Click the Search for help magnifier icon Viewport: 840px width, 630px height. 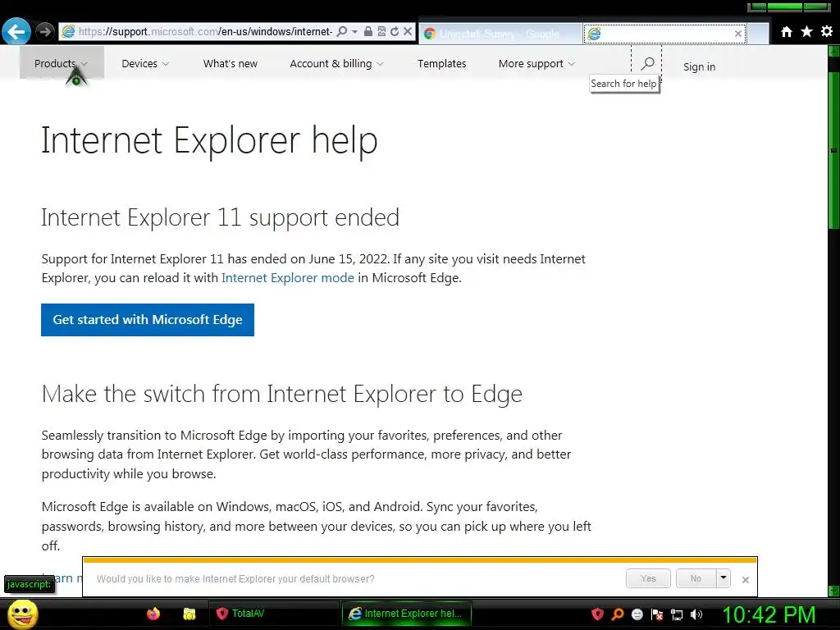(x=647, y=63)
